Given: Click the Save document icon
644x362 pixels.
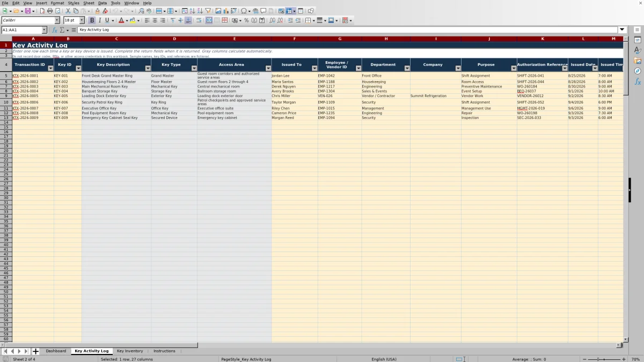Looking at the screenshot, I should tap(27, 11).
